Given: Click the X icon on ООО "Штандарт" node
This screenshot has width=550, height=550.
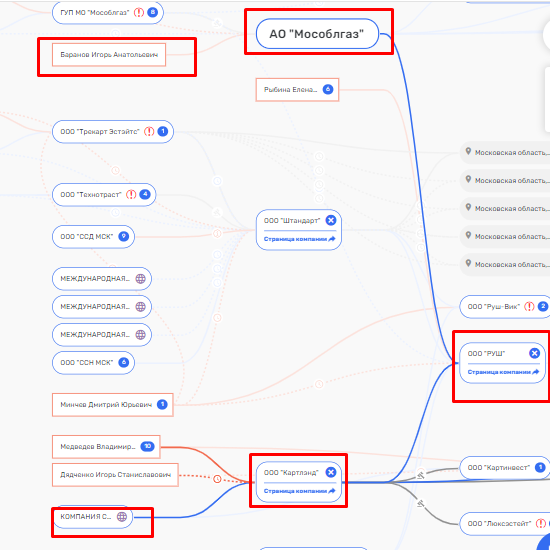Looking at the screenshot, I should [331, 220].
